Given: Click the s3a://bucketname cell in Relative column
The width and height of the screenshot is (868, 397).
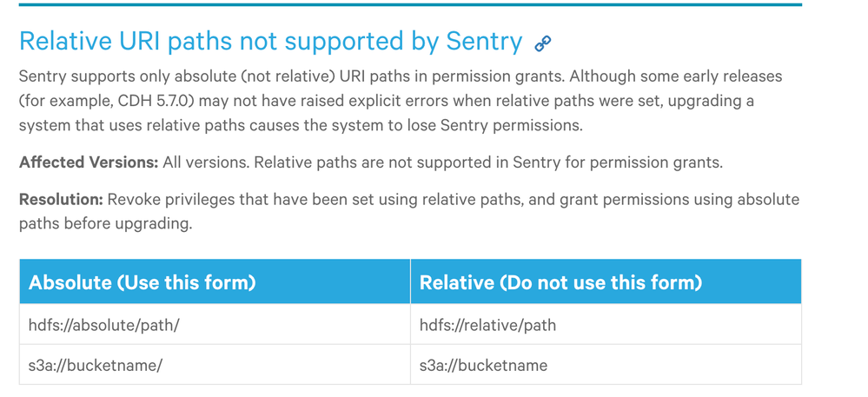Looking at the screenshot, I should tap(483, 365).
